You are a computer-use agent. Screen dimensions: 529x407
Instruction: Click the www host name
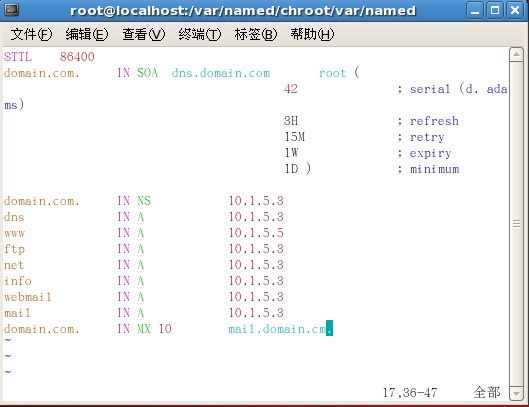point(15,233)
